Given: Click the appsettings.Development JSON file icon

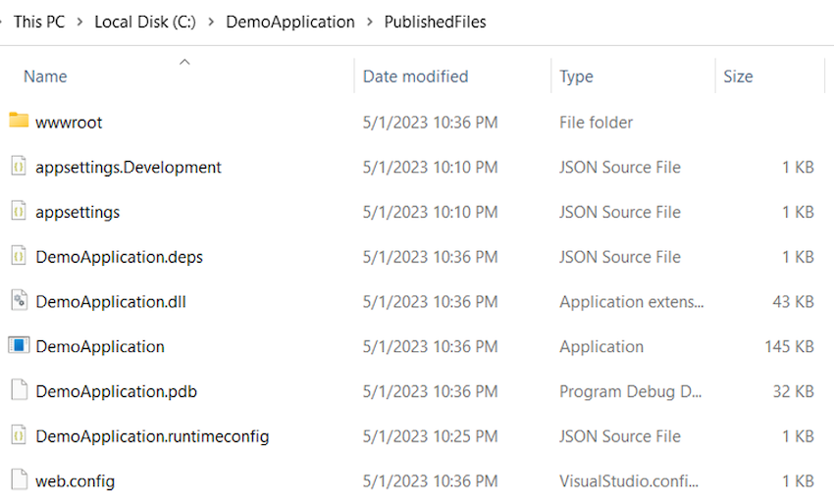Looking at the screenshot, I should 19,166.
